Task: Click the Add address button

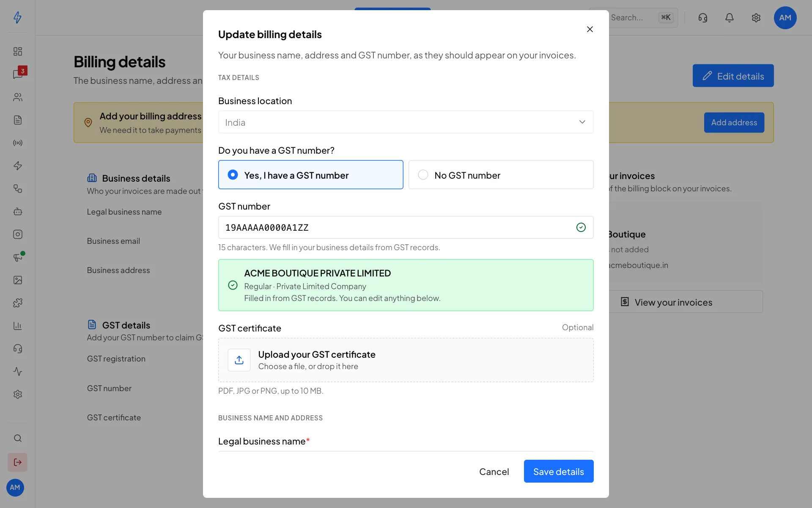Action: coord(734,122)
